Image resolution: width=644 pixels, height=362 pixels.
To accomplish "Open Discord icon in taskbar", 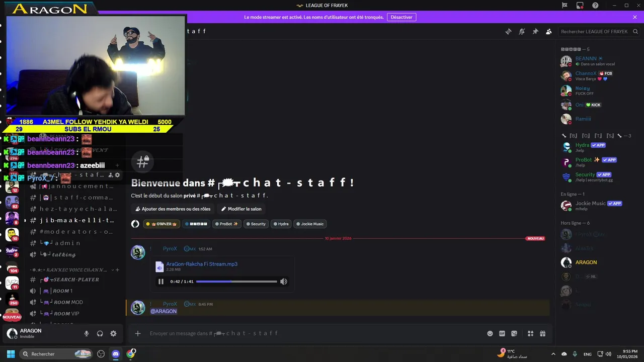I will point(116,354).
